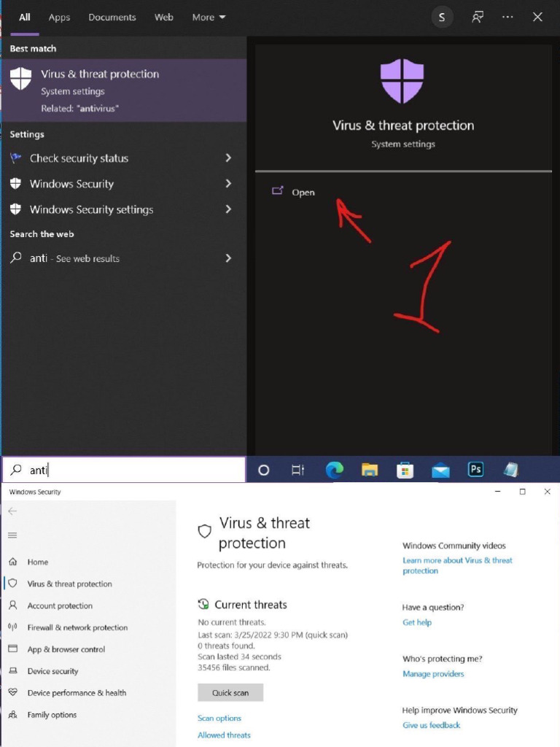Switch to the Web search tab
560x747 pixels.
tap(163, 18)
